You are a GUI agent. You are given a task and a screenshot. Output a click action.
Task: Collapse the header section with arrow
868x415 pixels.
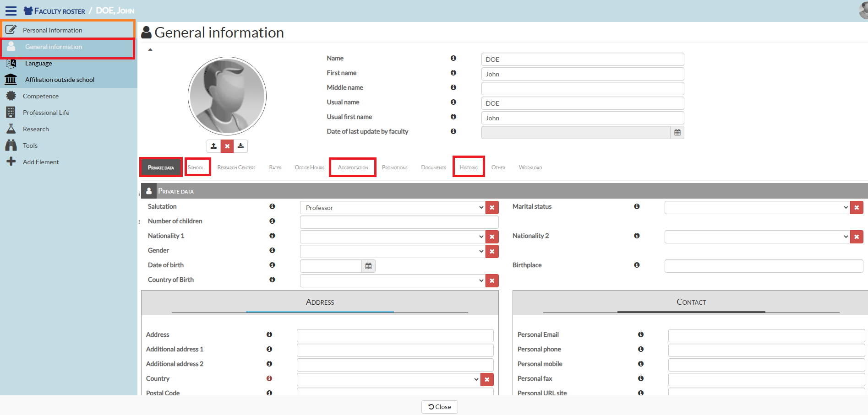point(150,49)
